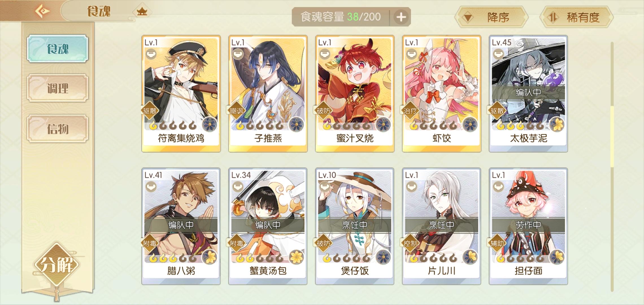Switch to the 食魂 tab
Screen dimensions: 644x305
tap(58, 49)
